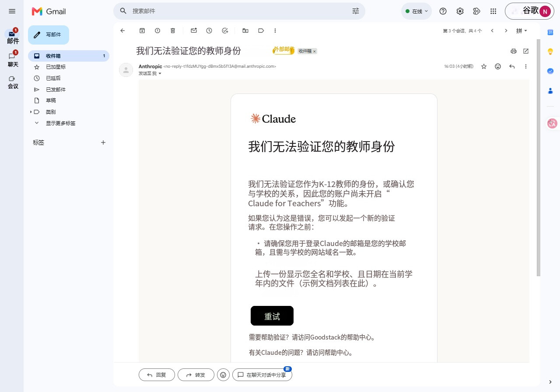This screenshot has width=560, height=392.
Task: Go to the older conversation arrow
Action: coord(506,31)
